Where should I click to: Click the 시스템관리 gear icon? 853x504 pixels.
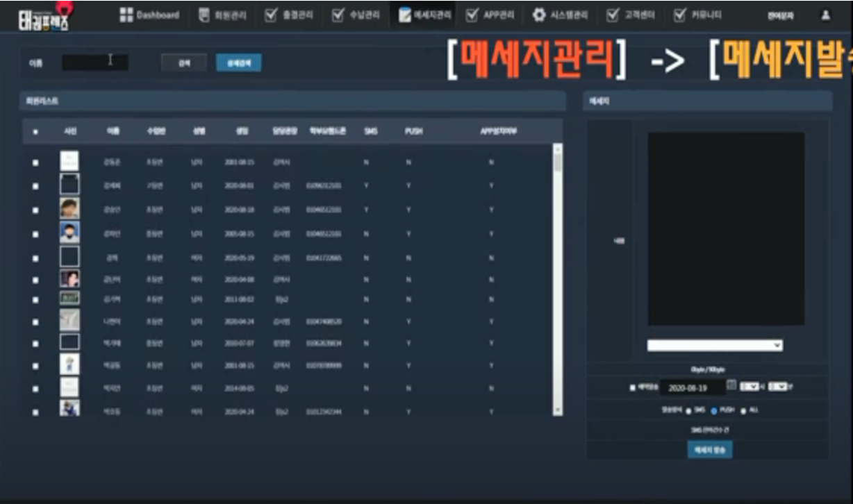(538, 15)
